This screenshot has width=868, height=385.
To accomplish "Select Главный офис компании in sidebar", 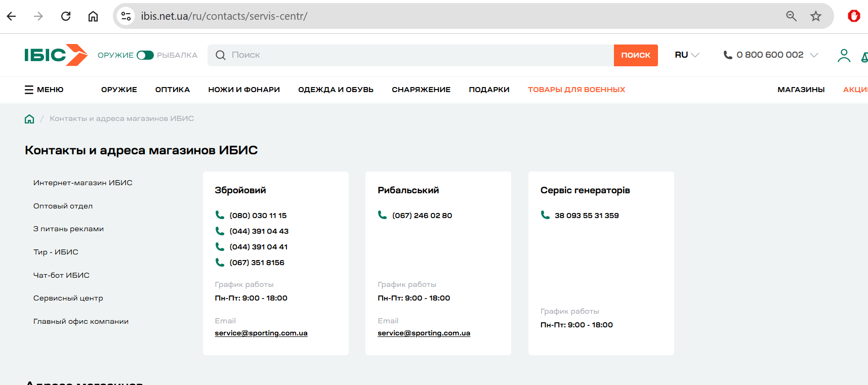I will [x=81, y=321].
